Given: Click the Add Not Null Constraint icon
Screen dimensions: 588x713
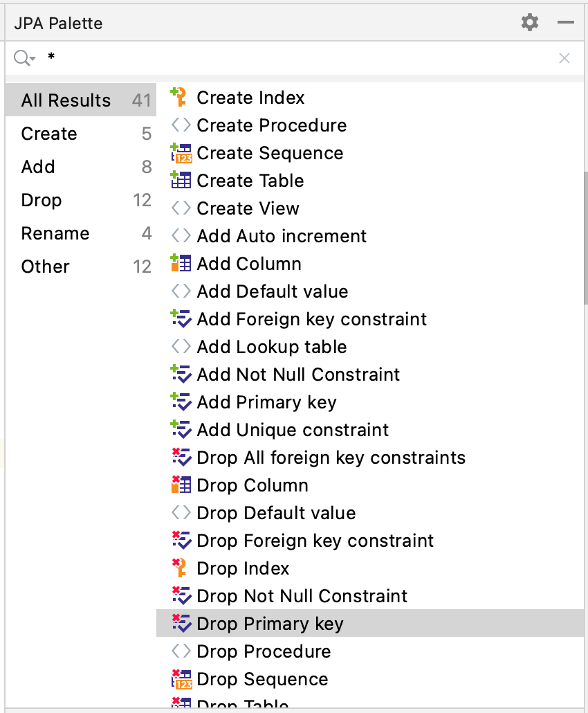Looking at the screenshot, I should point(181,374).
